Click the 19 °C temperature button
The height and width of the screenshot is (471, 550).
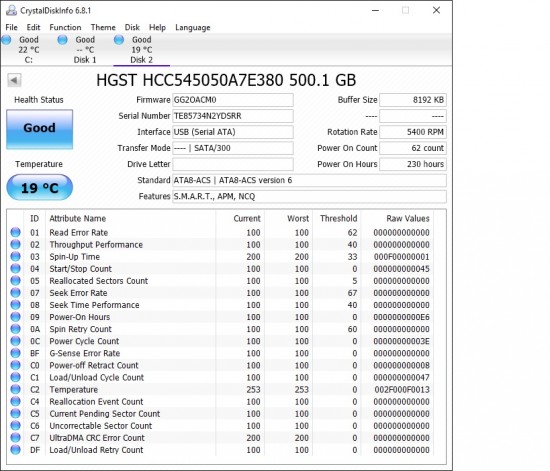(40, 188)
